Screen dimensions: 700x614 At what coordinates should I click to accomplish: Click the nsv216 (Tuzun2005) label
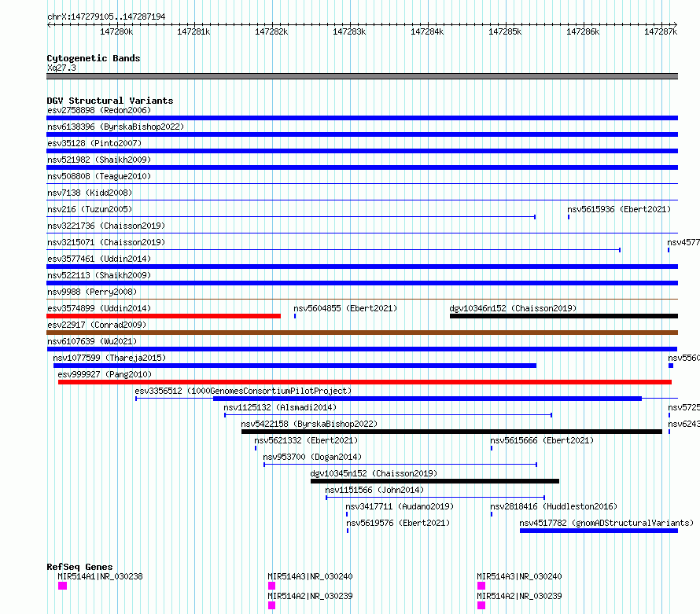(90, 209)
